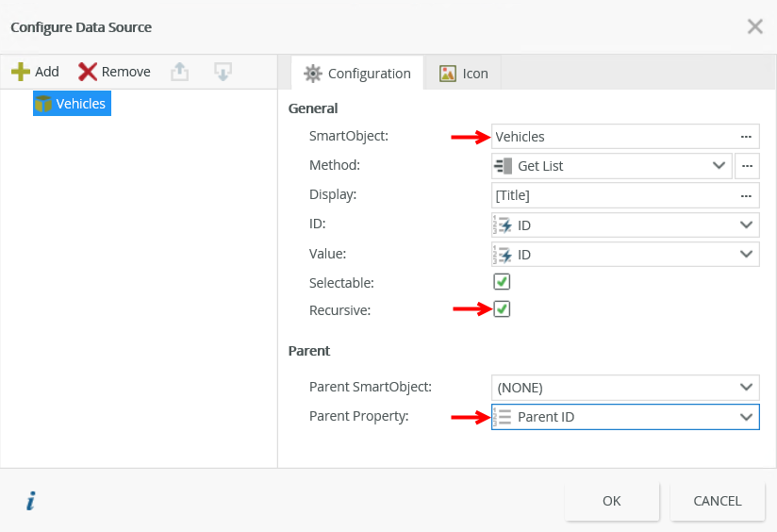Uncheck the Selectable checkbox
The width and height of the screenshot is (777, 532).
pos(502,281)
